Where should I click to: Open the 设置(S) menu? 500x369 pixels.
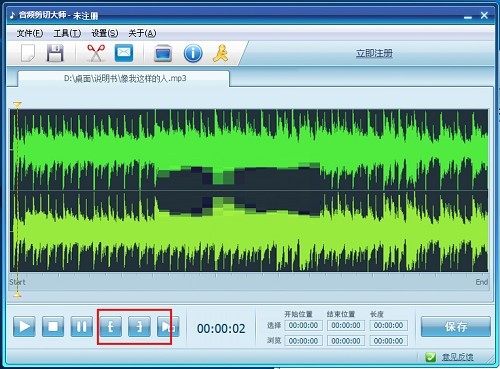[x=105, y=33]
